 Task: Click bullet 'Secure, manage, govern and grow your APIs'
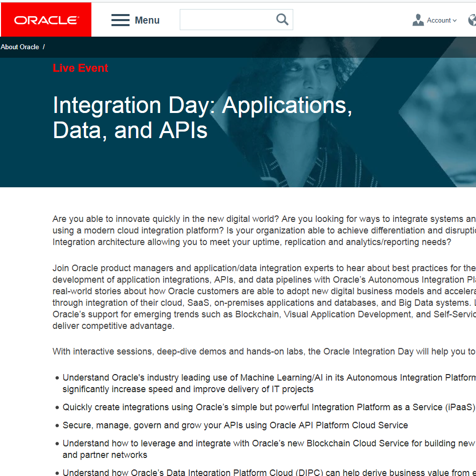(x=235, y=425)
